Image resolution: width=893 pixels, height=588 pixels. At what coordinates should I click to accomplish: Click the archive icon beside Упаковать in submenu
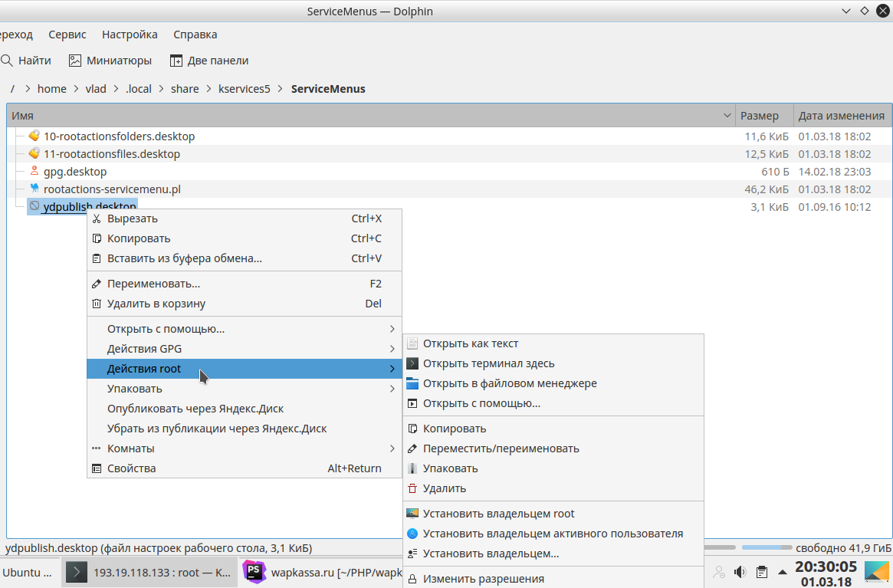click(412, 468)
